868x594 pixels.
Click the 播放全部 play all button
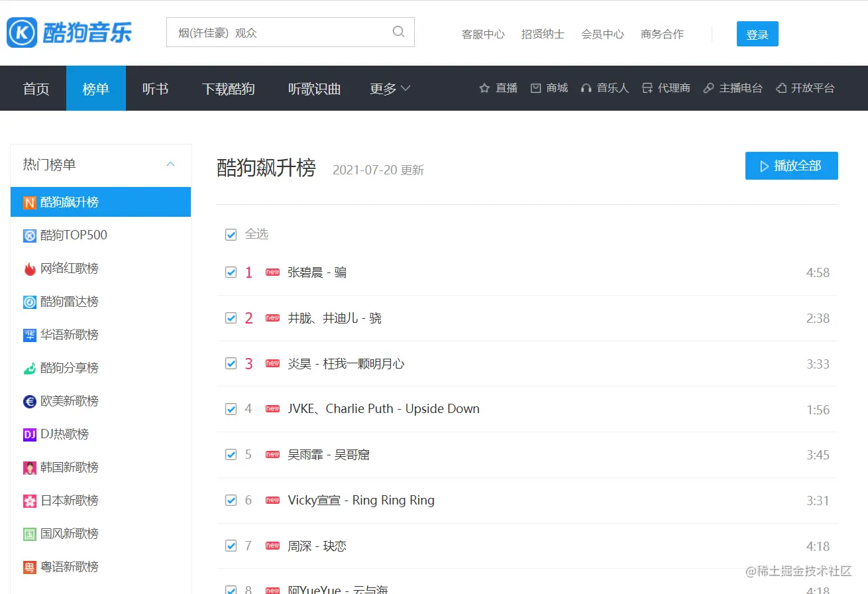pos(792,166)
